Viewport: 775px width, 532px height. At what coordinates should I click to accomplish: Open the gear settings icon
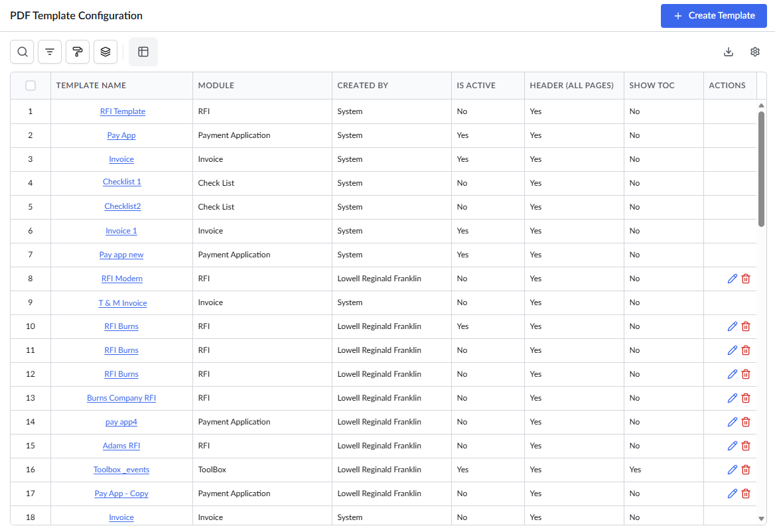click(x=754, y=52)
